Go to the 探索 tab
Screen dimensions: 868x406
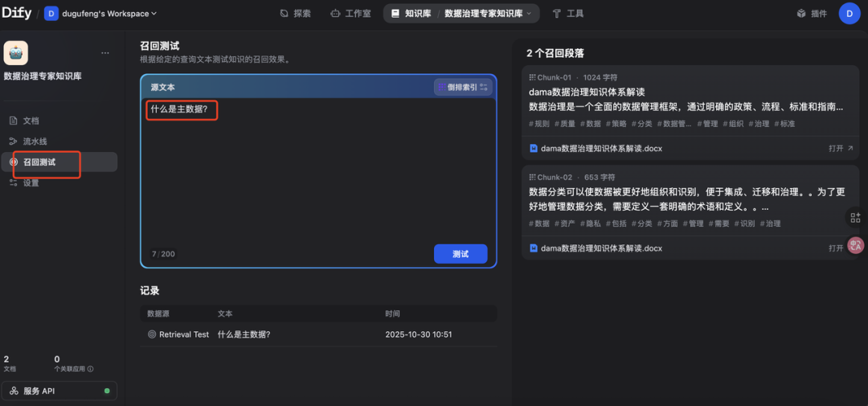[x=296, y=14]
